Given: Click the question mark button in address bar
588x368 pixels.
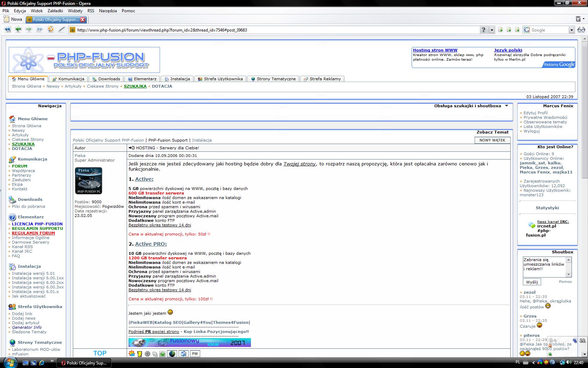Looking at the screenshot, I should (x=484, y=30).
